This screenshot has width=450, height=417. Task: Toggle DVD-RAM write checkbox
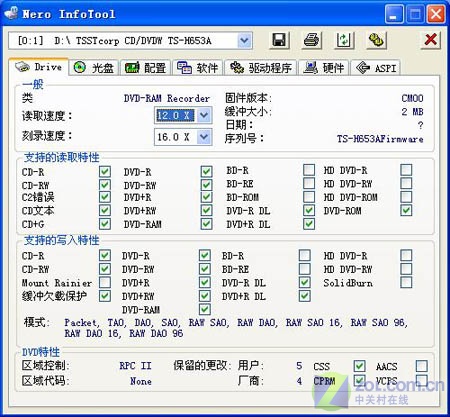pos(205,309)
